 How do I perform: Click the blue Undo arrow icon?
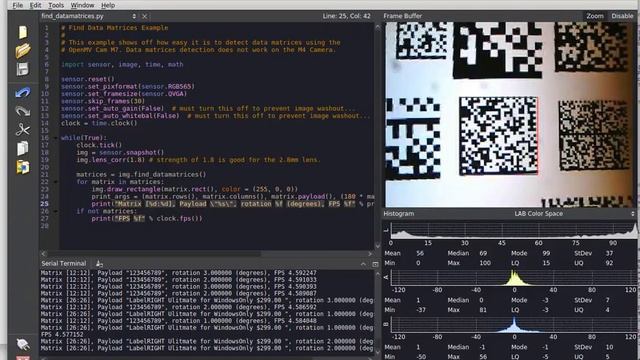pyautogui.click(x=23, y=93)
